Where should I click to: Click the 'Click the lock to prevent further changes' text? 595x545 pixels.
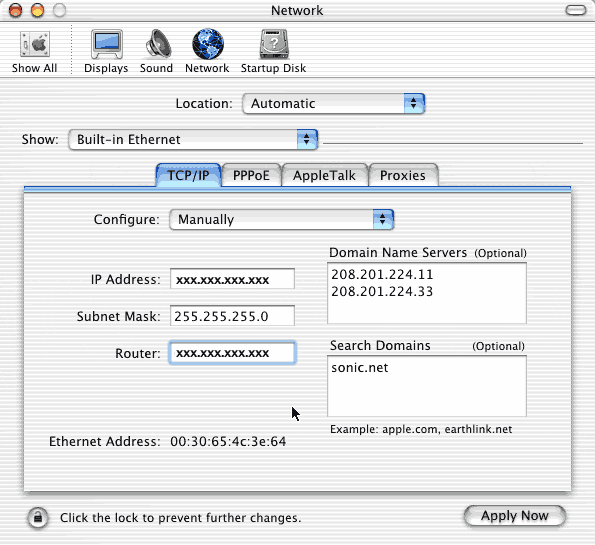(181, 518)
